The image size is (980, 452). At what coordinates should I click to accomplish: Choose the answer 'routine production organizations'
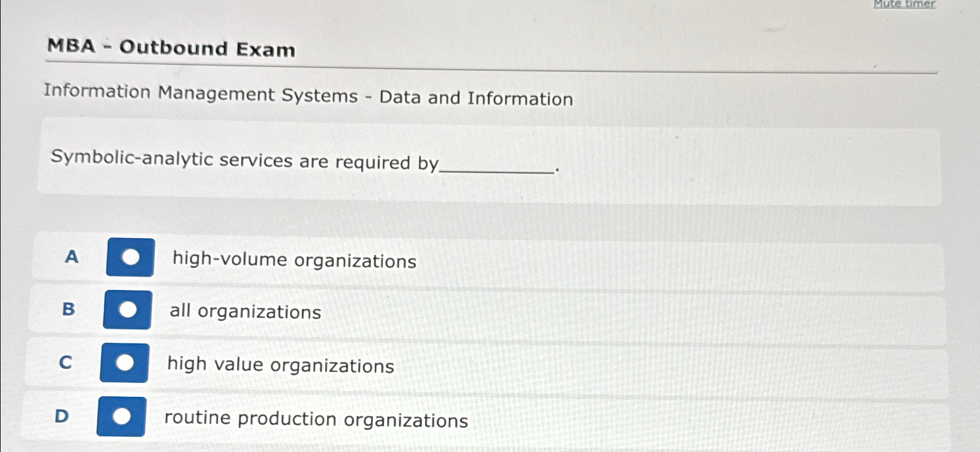(x=316, y=420)
